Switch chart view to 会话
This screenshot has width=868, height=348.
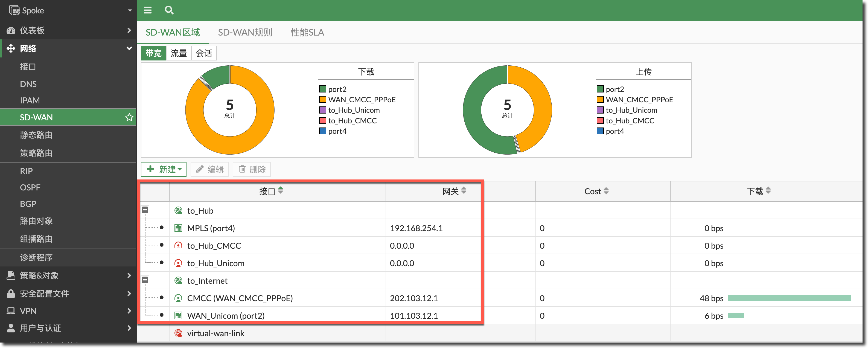click(204, 53)
